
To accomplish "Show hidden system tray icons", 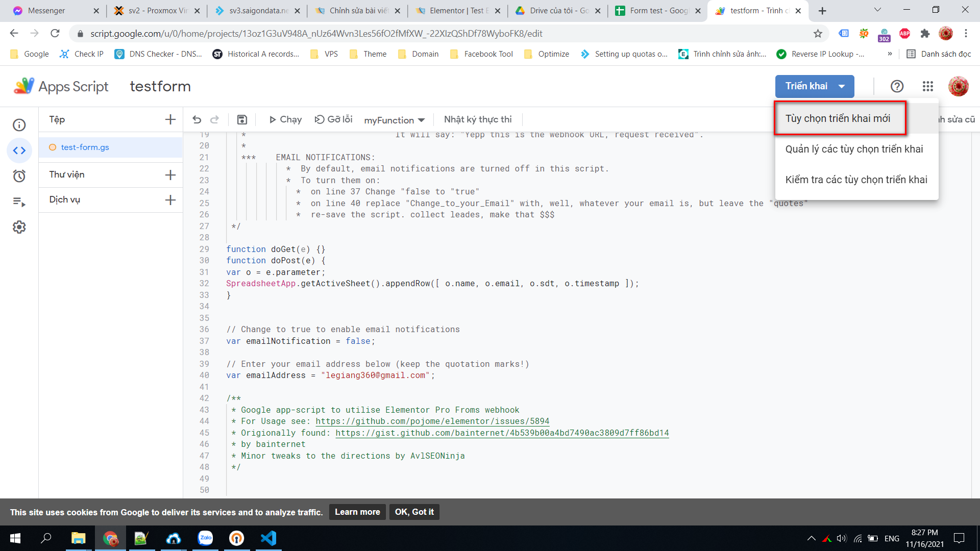I will (x=811, y=538).
